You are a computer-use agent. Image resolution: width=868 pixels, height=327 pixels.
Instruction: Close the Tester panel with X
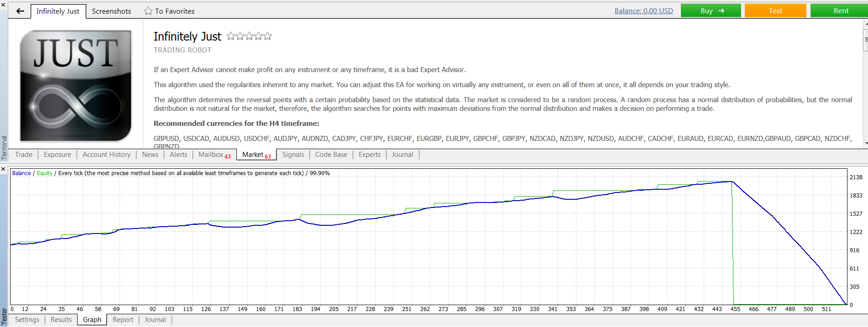click(x=3, y=169)
